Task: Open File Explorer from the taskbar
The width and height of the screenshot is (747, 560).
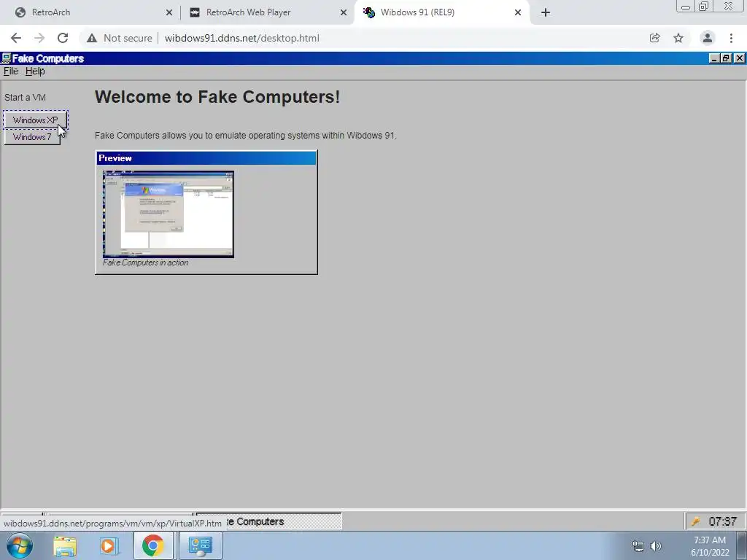Action: (65, 545)
